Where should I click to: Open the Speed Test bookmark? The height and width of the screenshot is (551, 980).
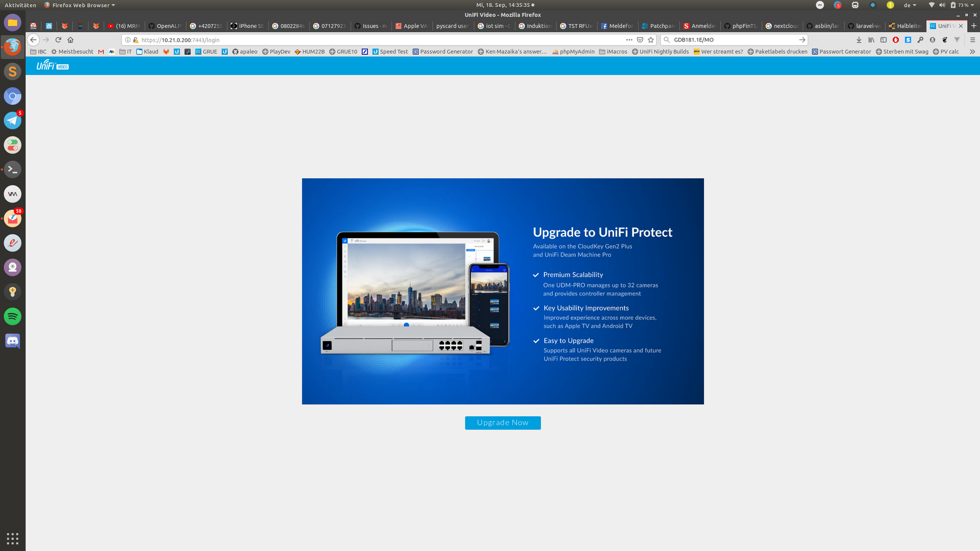[390, 51]
